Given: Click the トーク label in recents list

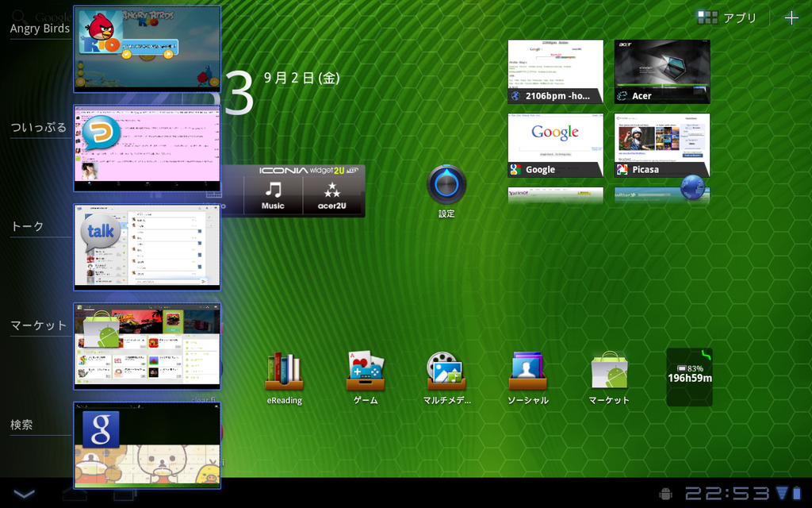Looking at the screenshot, I should 28,226.
